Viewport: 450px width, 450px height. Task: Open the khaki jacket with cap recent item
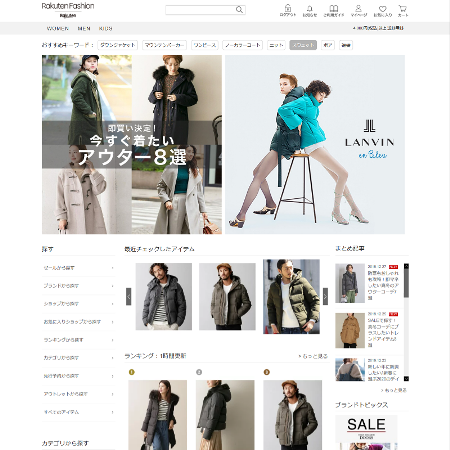click(227, 296)
